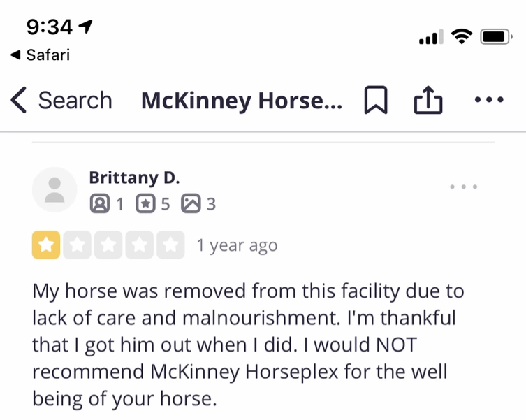Open the share sheet icon
Viewport: 526px width, 420px height.
pos(428,101)
